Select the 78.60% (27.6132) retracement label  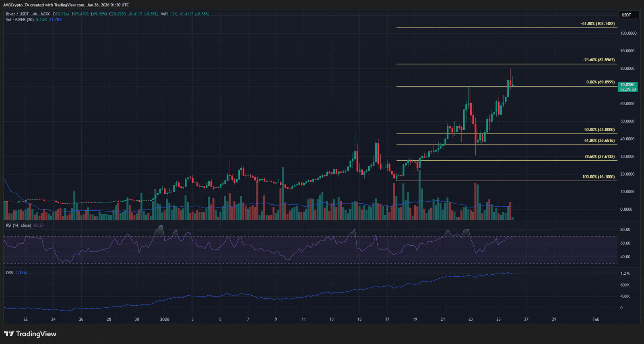tap(599, 157)
